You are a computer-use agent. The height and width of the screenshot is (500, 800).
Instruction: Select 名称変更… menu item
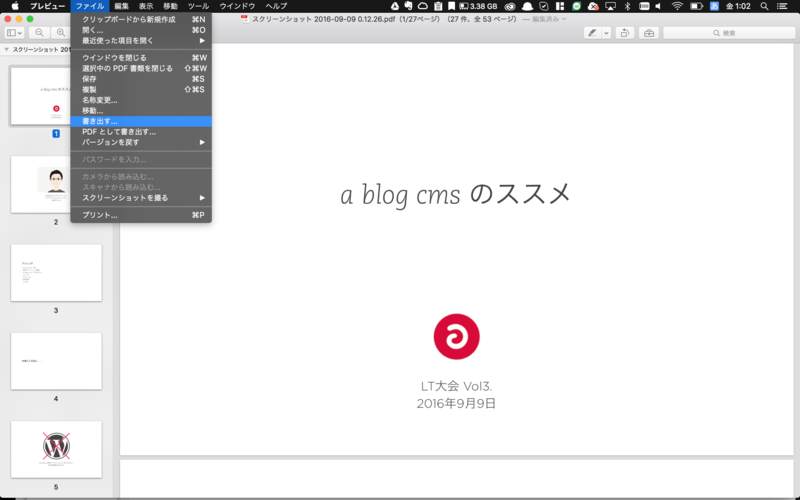(141, 100)
